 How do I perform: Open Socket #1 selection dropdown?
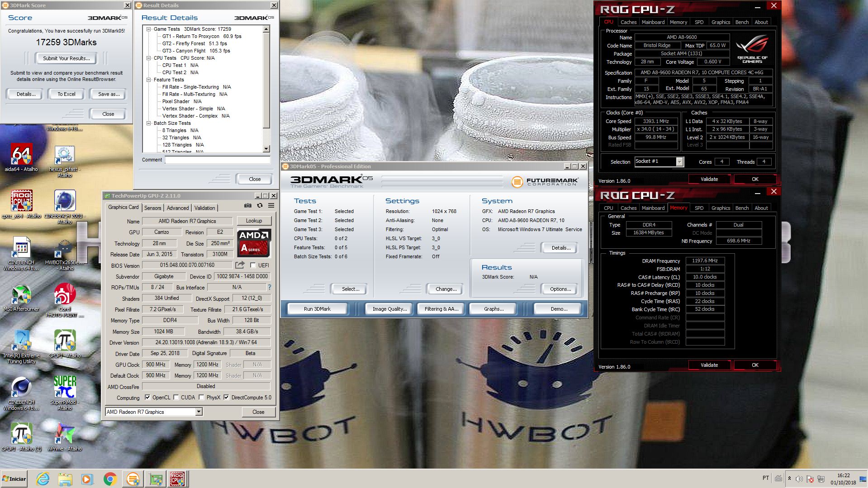(x=679, y=161)
